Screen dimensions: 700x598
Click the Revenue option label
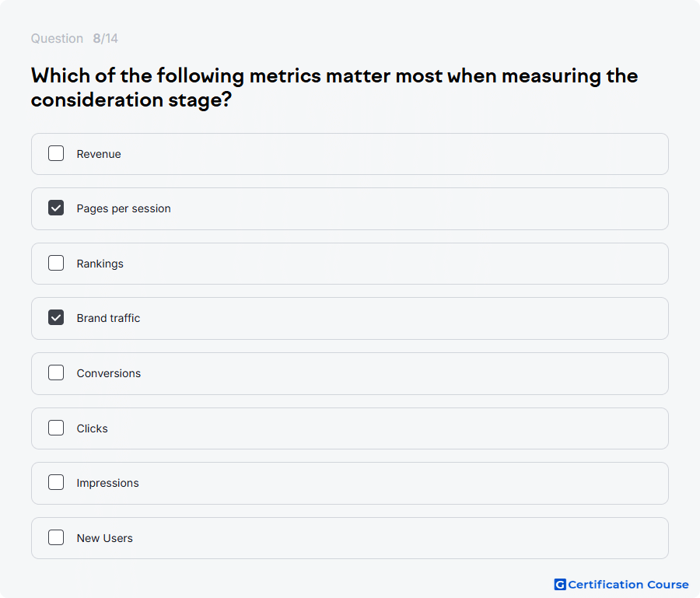pos(99,154)
